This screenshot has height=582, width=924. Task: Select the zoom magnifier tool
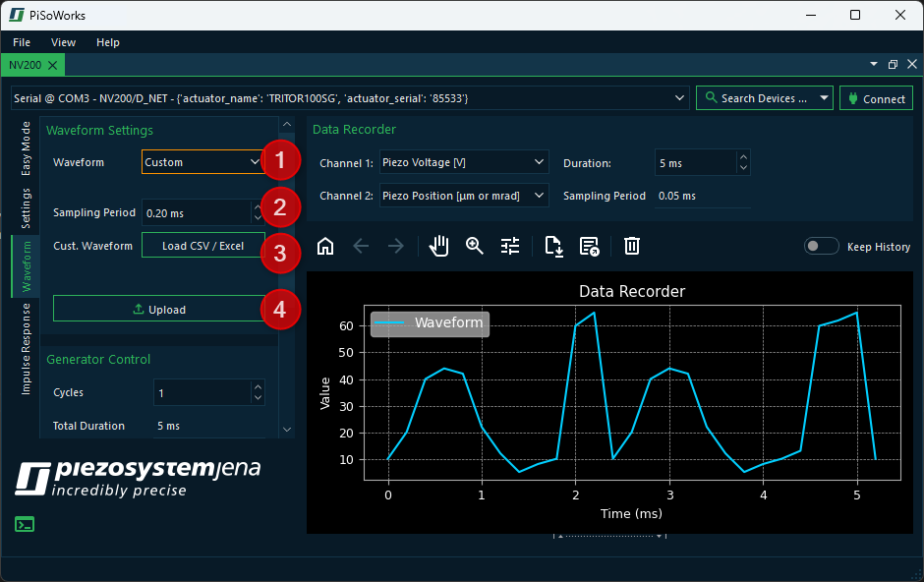click(475, 246)
